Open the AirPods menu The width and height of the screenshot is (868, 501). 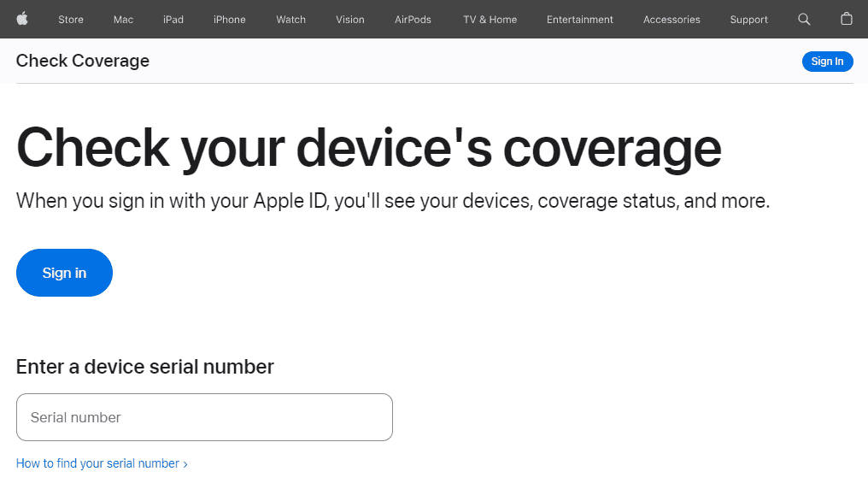coord(413,20)
